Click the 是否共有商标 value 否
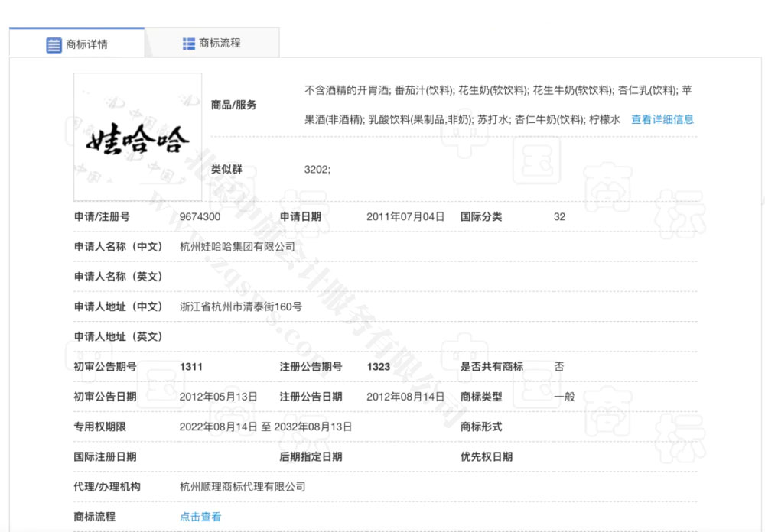This screenshot has width=765, height=532. click(560, 366)
